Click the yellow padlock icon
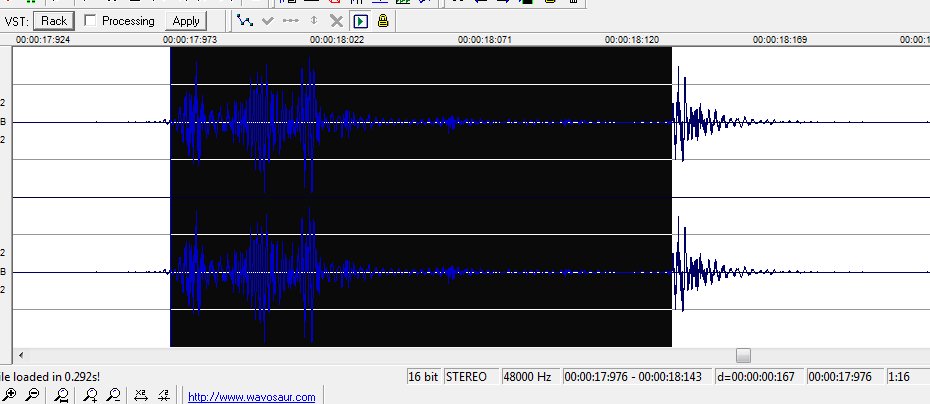The height and width of the screenshot is (404, 930). coord(383,21)
